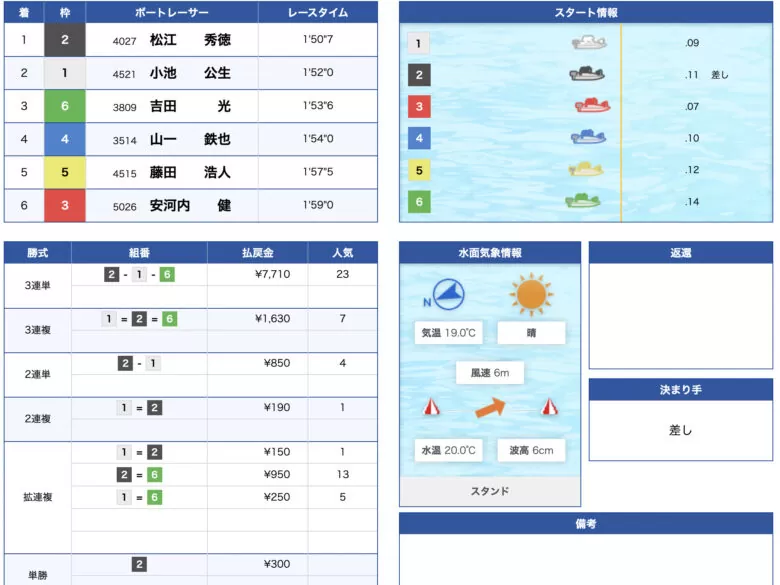The height and width of the screenshot is (585, 780).
Task: Click the 差し winning technique text under 決まり手
Action: point(680,430)
